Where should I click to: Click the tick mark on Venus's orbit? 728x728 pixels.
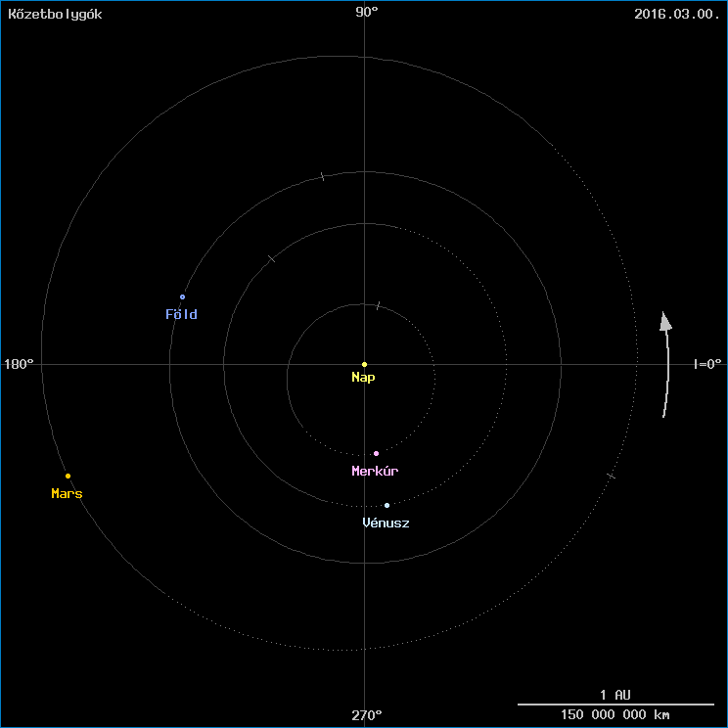(x=272, y=258)
